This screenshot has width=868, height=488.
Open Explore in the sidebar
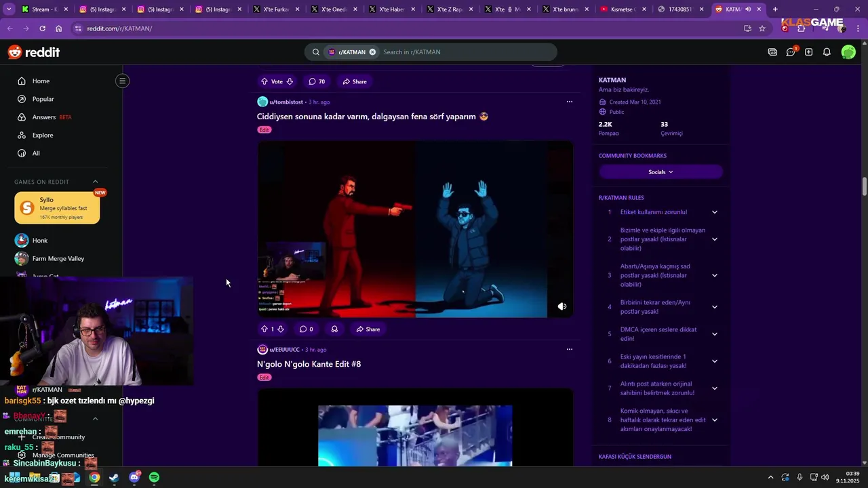click(x=43, y=135)
